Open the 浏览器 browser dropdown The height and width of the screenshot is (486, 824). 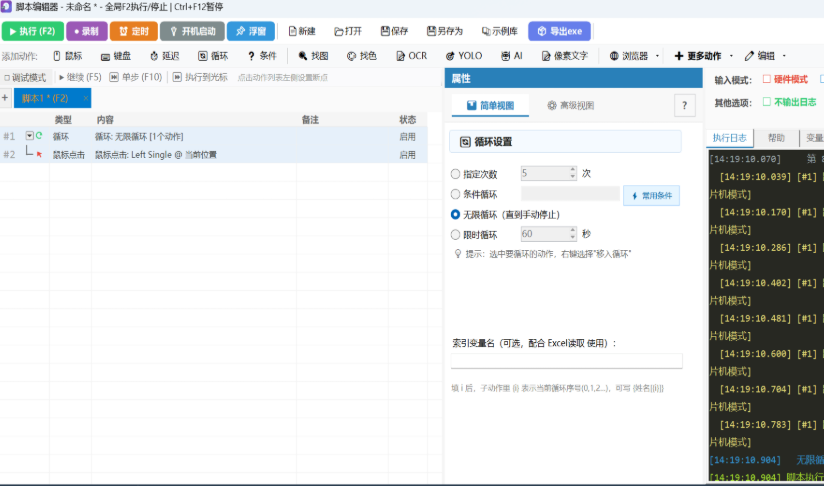pyautogui.click(x=634, y=56)
